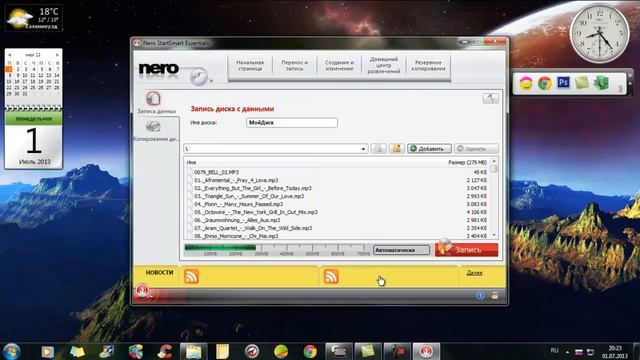
Task: Open the settings hammer icon in Nero
Action: click(490, 98)
